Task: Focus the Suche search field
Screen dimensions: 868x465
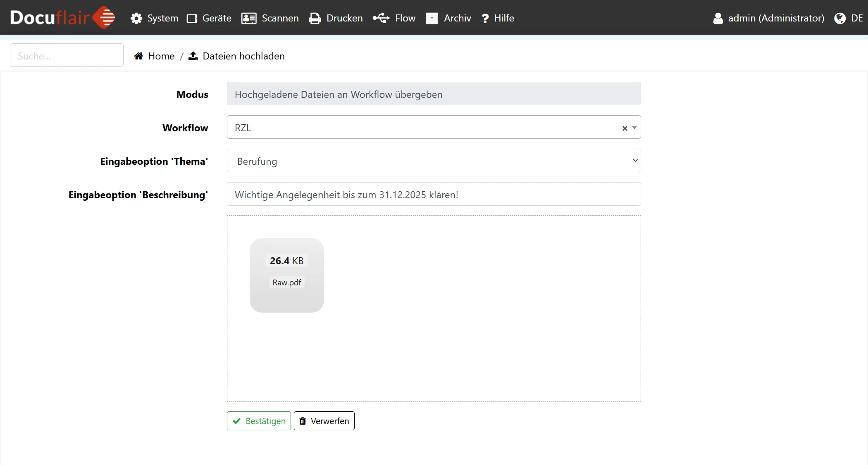Action: point(67,55)
